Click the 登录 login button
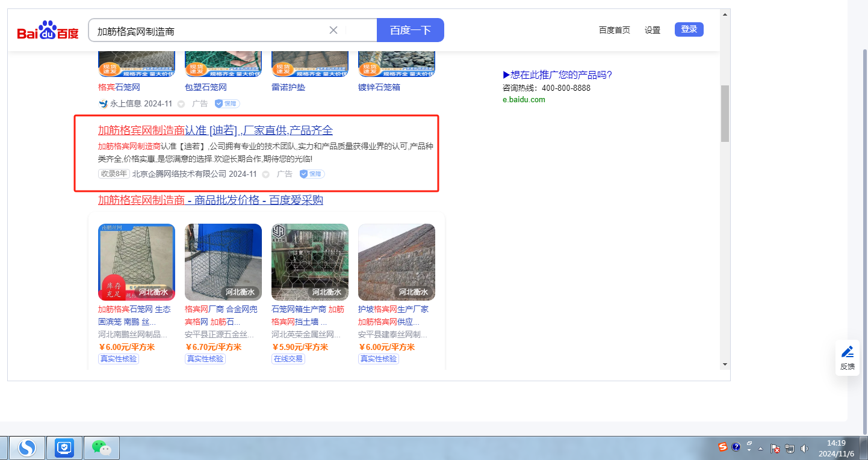This screenshot has width=868, height=460. (689, 29)
